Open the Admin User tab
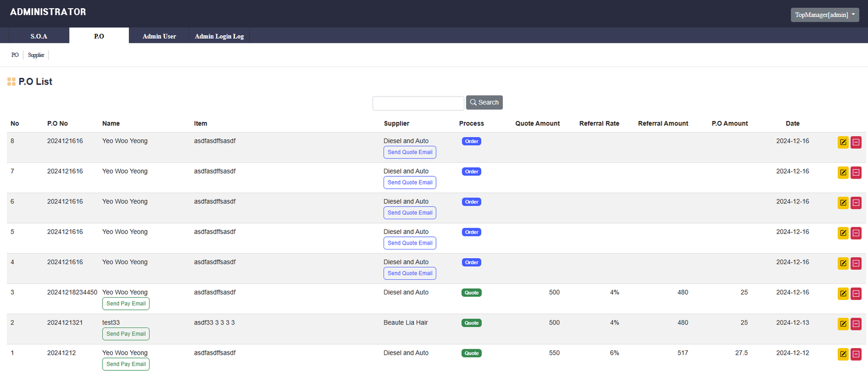Viewport: 868px width, 371px height. pyautogui.click(x=159, y=36)
